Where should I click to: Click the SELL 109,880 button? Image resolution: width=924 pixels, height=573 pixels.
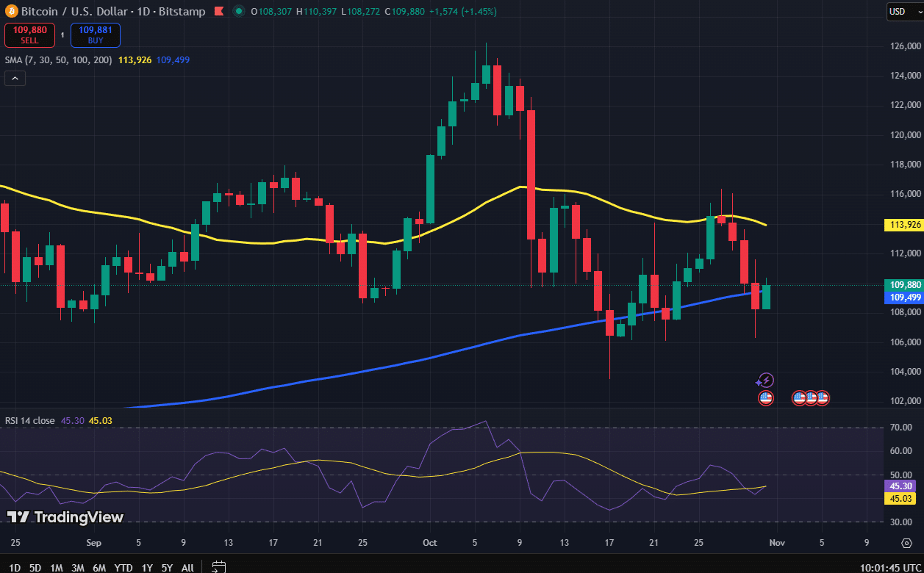[x=29, y=34]
